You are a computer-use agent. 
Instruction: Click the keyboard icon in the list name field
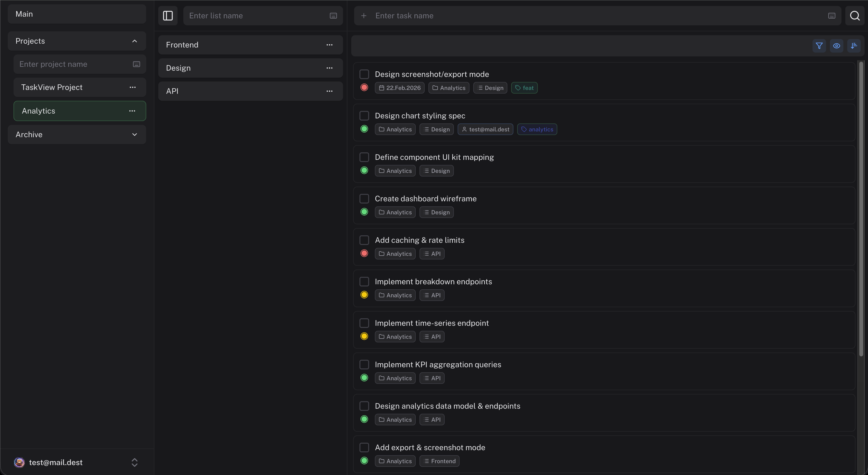point(333,15)
